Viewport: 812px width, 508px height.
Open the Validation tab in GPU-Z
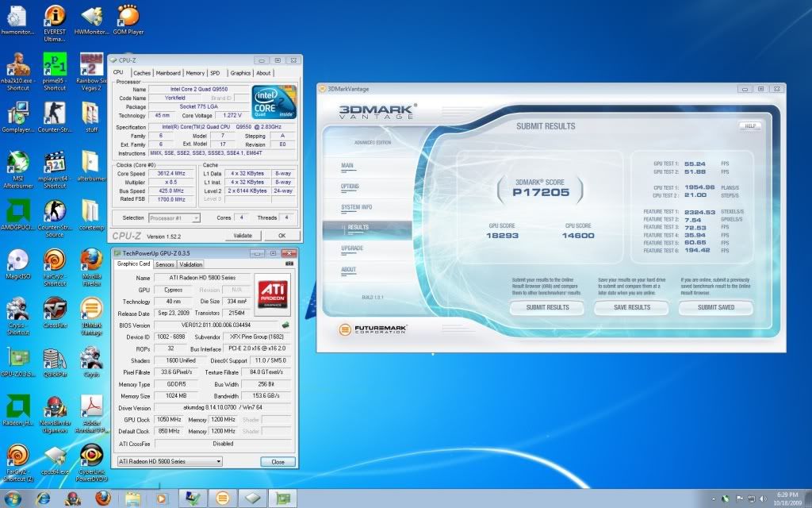pyautogui.click(x=190, y=264)
